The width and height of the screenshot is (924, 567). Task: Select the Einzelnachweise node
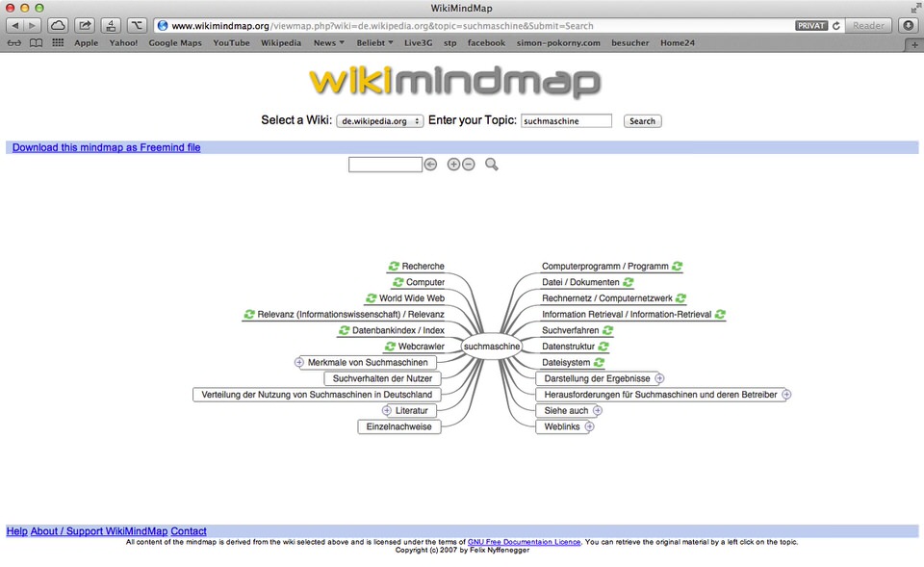click(x=398, y=426)
